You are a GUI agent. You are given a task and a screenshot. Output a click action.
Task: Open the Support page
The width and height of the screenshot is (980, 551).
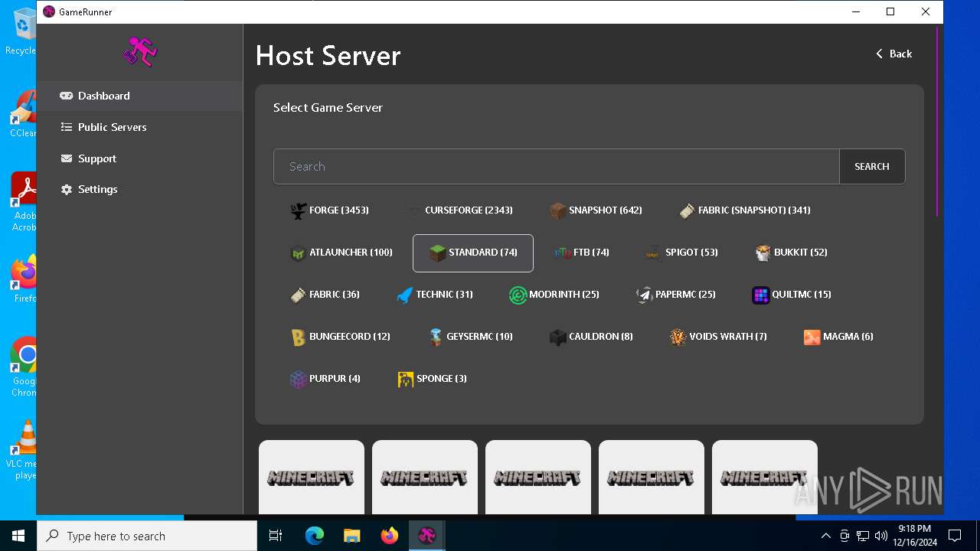tap(140, 158)
